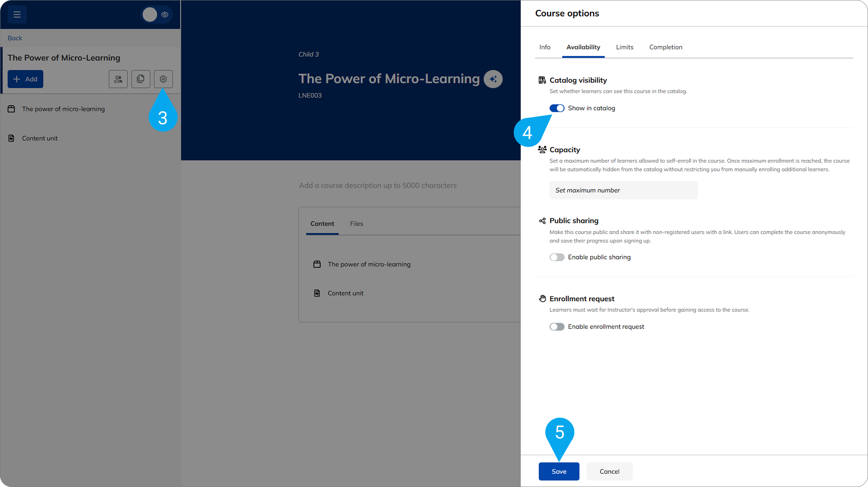Open the Completion tab
Screen dimensions: 868x487
pos(666,47)
